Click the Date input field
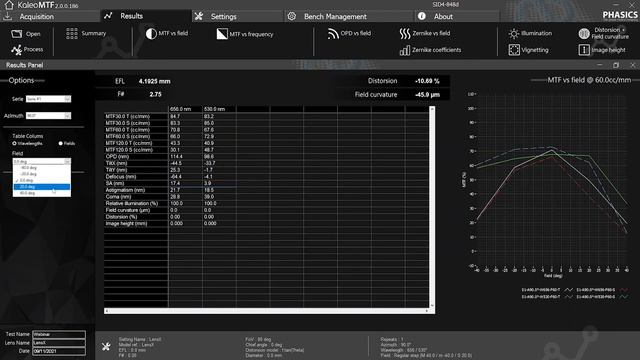 pyautogui.click(x=59, y=351)
